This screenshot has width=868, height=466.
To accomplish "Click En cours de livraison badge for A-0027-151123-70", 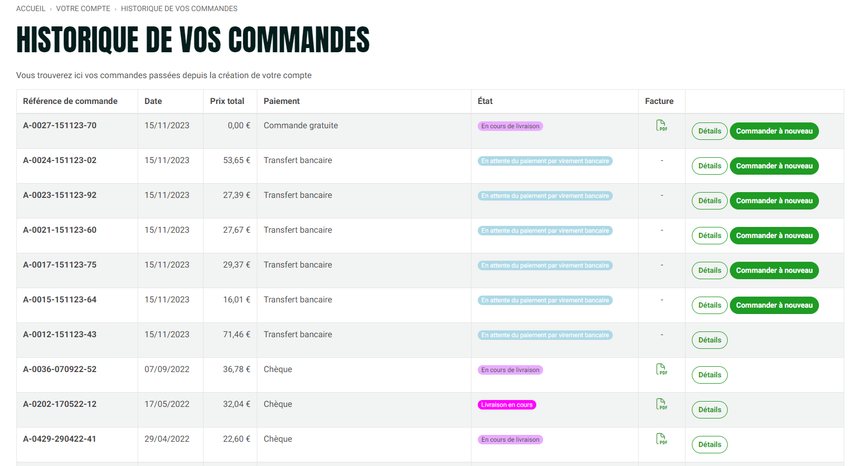I will (510, 126).
